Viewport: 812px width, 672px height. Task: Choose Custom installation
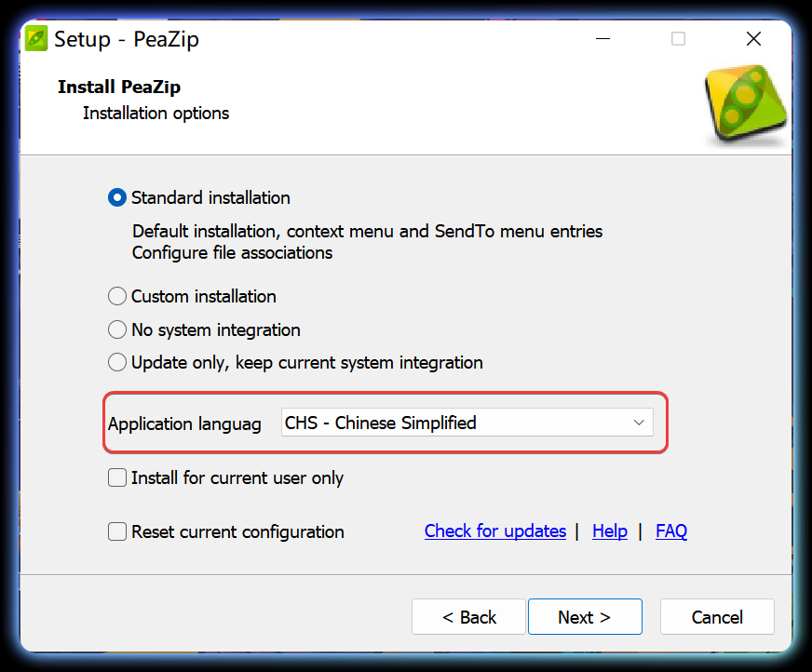(x=116, y=296)
